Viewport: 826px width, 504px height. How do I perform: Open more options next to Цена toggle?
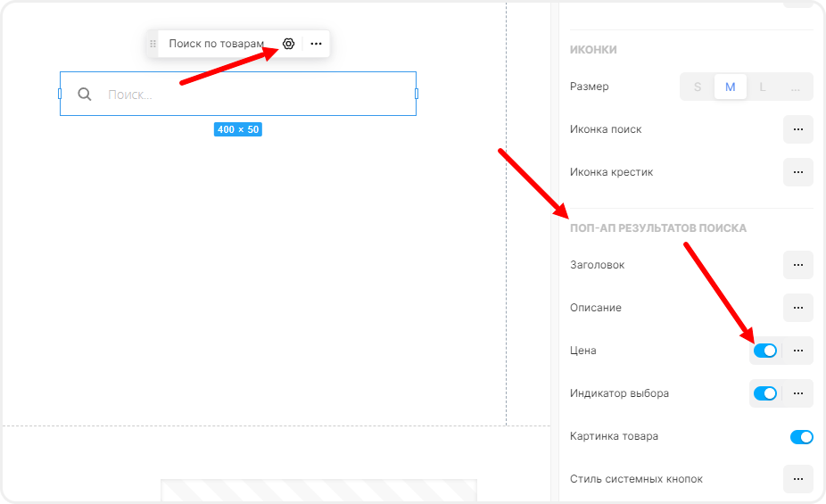coord(797,351)
